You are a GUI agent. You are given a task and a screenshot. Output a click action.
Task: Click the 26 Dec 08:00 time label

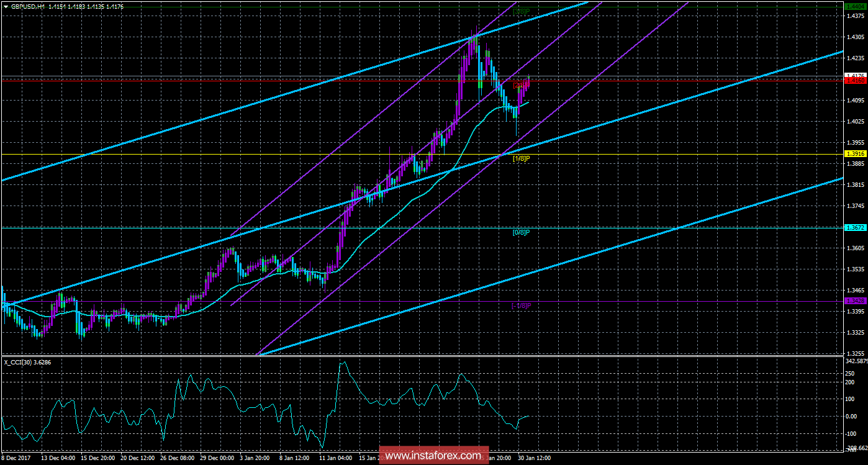coord(179,458)
